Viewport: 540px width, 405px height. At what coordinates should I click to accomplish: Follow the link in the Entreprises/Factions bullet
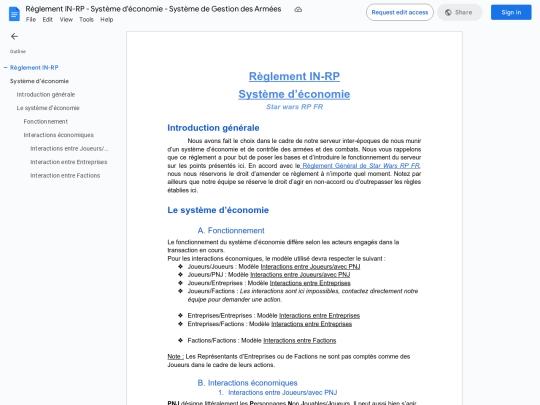[x=311, y=324]
